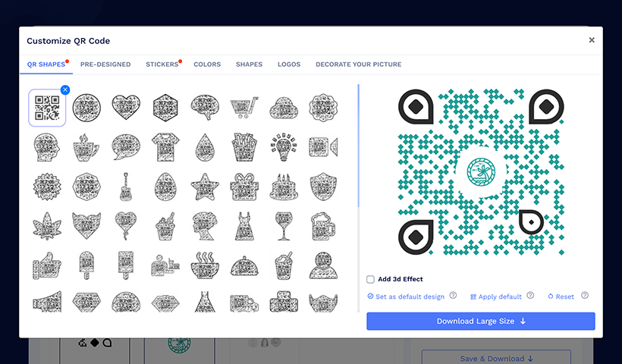Choose the brain QR shape

tap(205, 107)
